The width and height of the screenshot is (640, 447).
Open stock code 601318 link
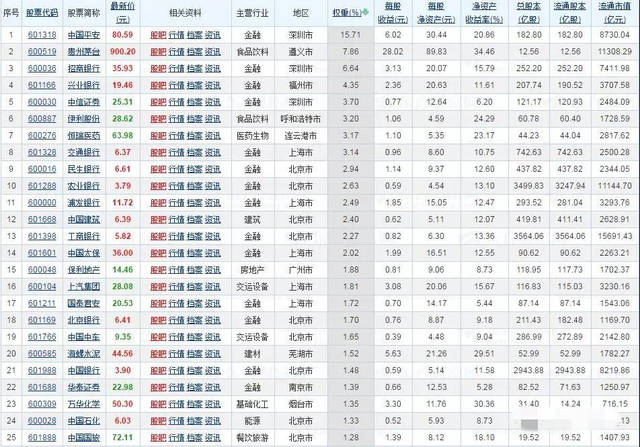[42, 35]
